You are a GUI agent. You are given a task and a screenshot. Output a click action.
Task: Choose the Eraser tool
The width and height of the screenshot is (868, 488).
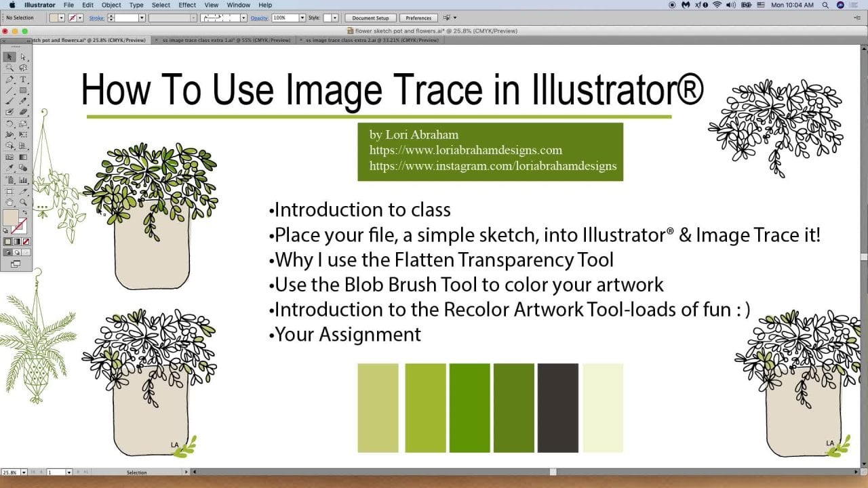[23, 110]
